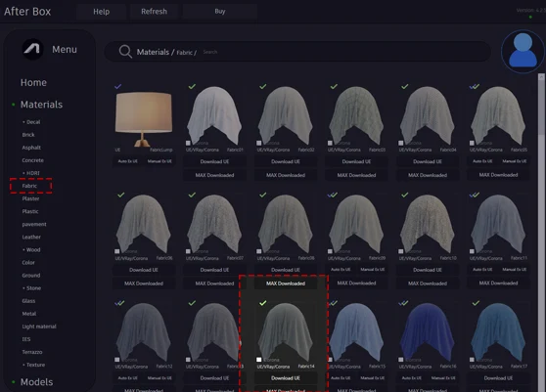Select the Metal category in sidebar
This screenshot has height=392, width=546.
click(29, 314)
